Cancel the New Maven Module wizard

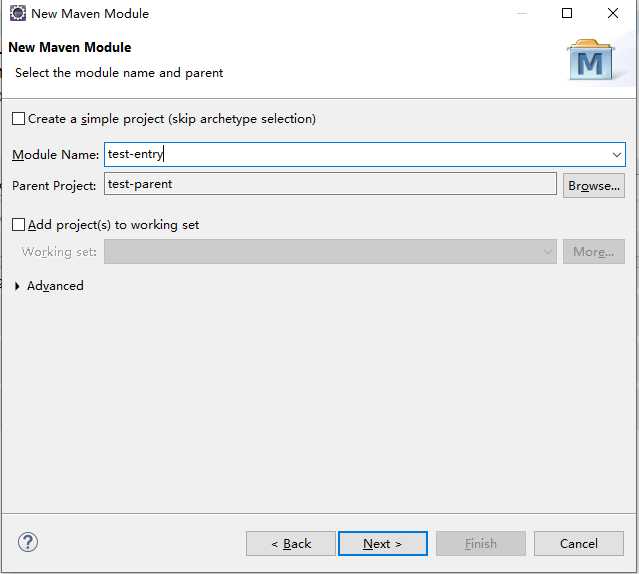click(579, 543)
